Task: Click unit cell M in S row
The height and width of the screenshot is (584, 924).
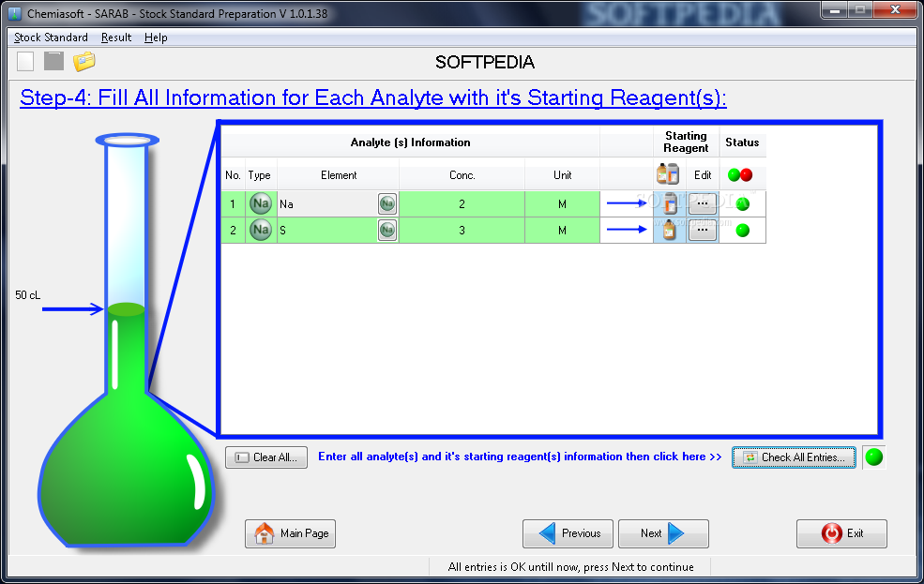Action: coord(562,230)
